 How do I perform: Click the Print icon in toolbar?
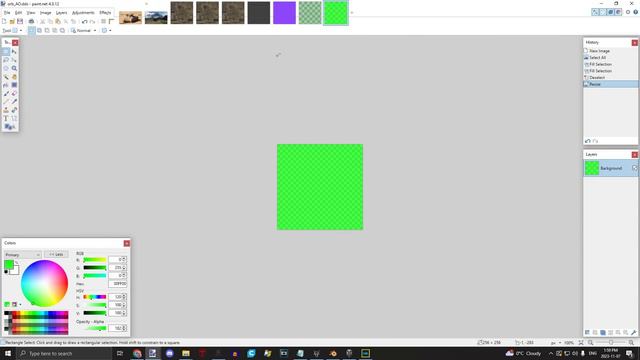click(x=31, y=21)
